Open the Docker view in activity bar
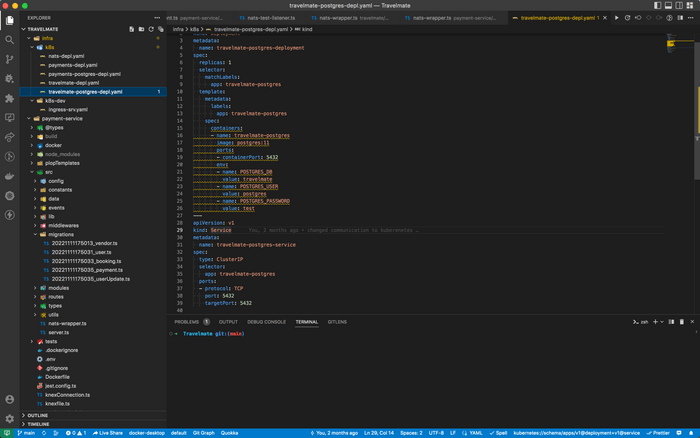 click(9, 176)
